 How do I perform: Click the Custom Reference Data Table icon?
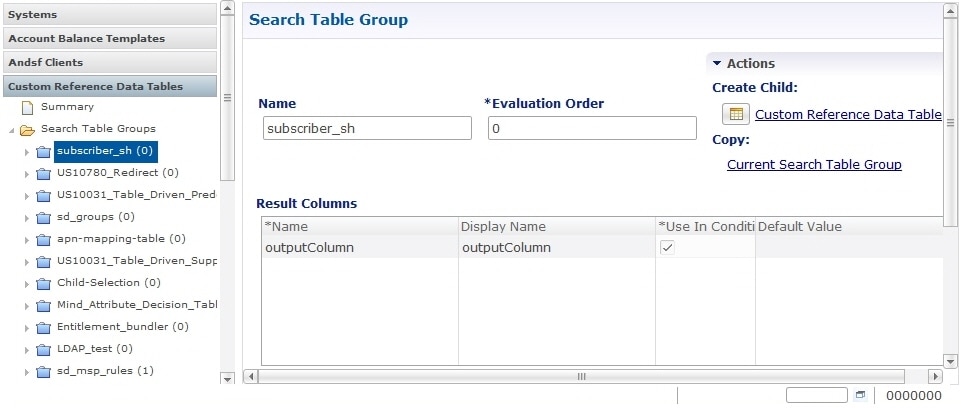[736, 114]
